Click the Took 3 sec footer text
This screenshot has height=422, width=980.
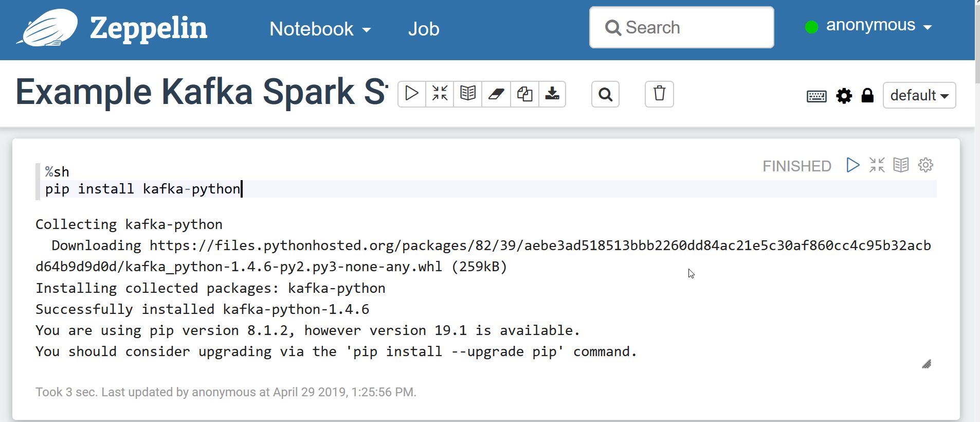226,392
